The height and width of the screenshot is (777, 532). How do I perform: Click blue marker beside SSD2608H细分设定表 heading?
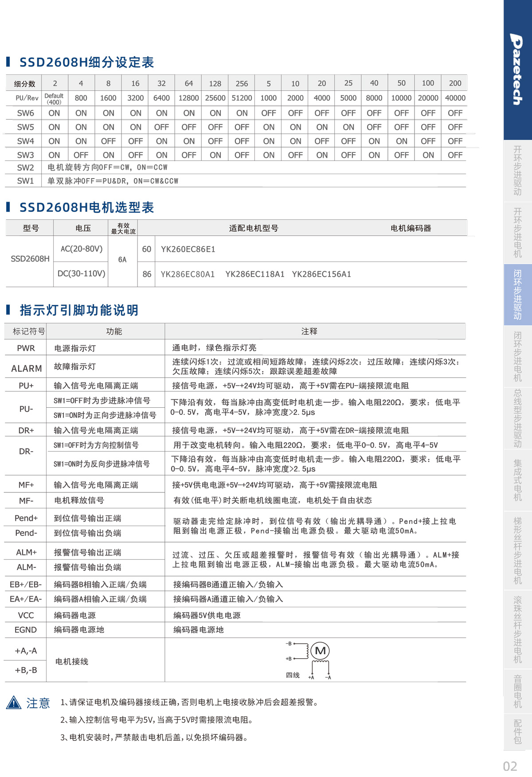(x=8, y=62)
